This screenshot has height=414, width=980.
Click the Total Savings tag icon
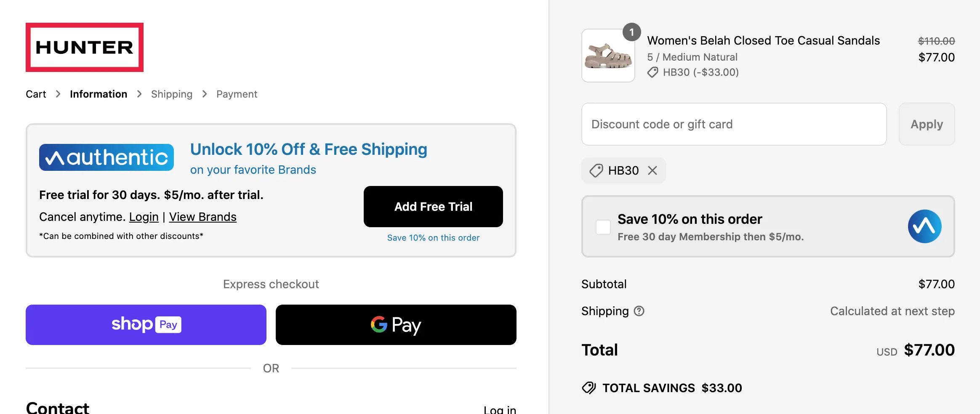[x=589, y=387]
